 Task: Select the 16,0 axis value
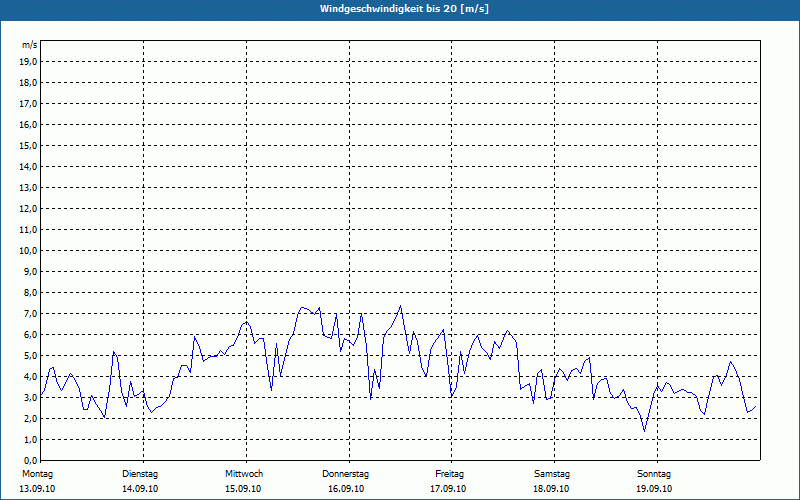(28, 124)
